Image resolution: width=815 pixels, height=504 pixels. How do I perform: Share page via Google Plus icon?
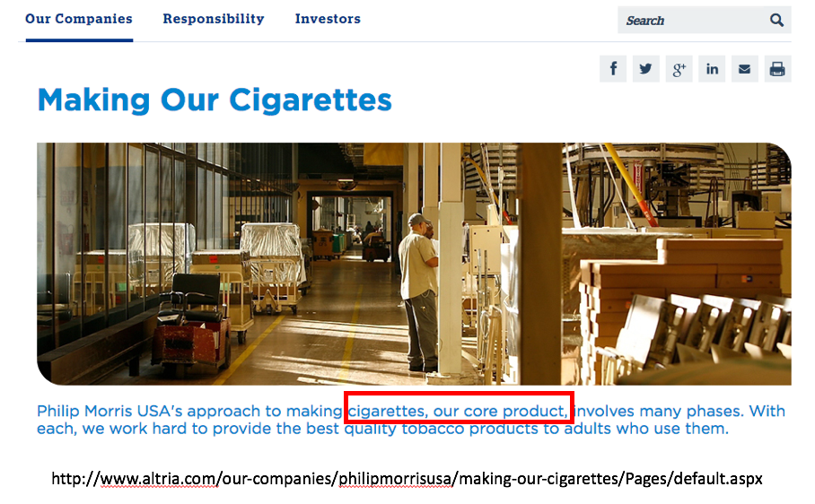point(679,69)
